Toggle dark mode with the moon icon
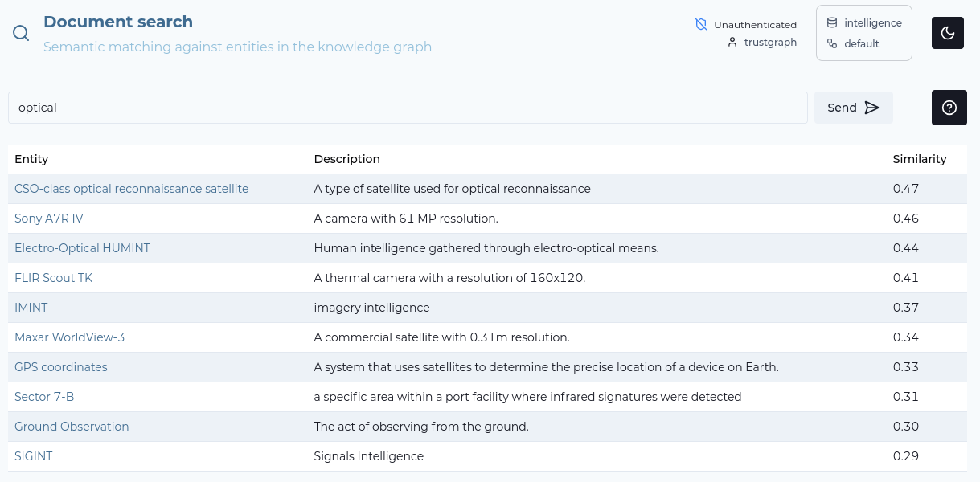 947,33
